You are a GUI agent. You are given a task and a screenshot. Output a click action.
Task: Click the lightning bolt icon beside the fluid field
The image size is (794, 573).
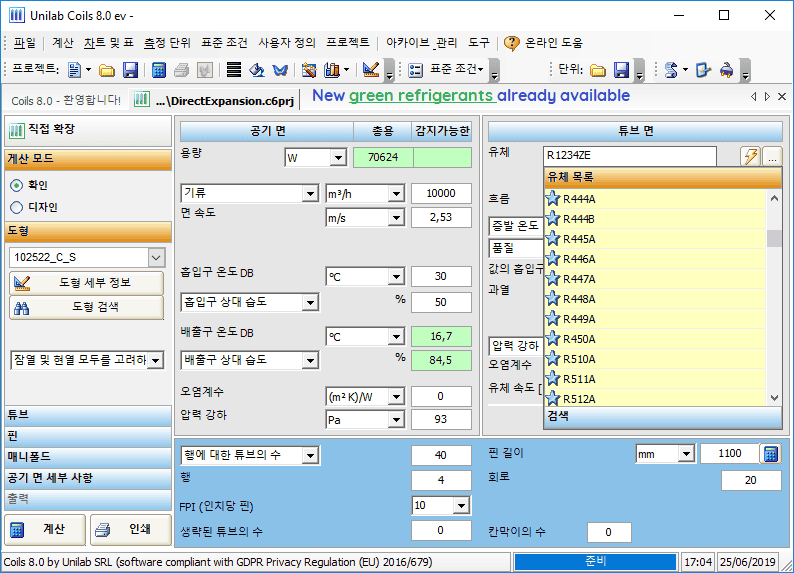pyautogui.click(x=749, y=156)
